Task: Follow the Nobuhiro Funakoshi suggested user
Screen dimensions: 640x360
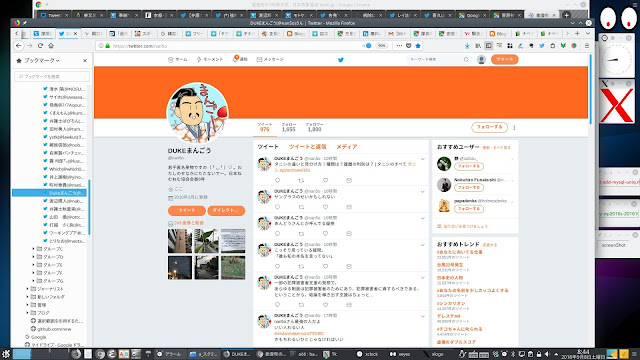Action: click(x=469, y=188)
